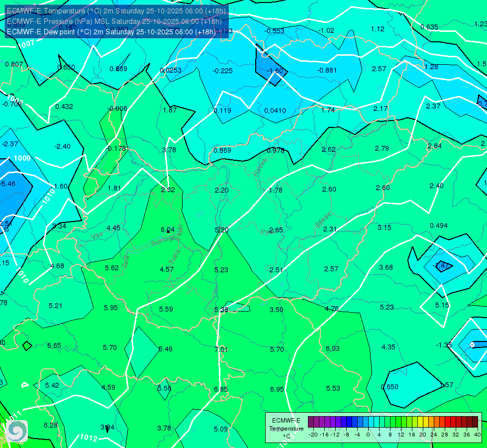
Task: Select the ECMWF-E Dew point 2m layer title
Action: 110,32
